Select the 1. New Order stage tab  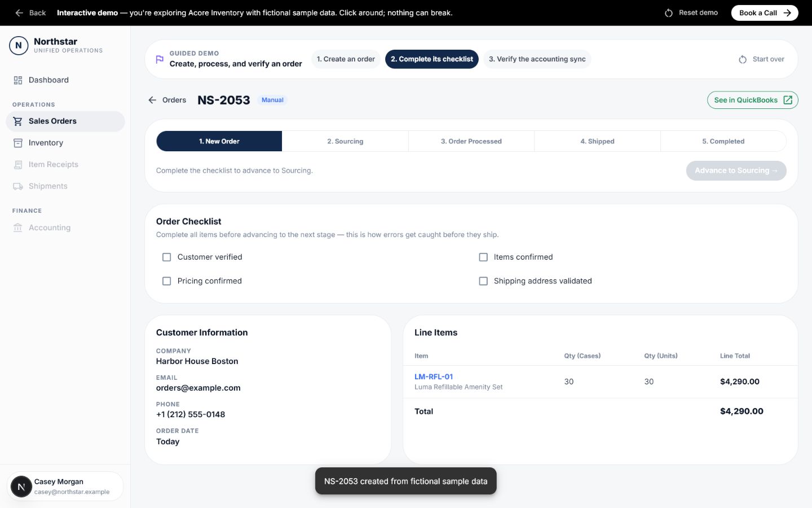click(x=219, y=141)
